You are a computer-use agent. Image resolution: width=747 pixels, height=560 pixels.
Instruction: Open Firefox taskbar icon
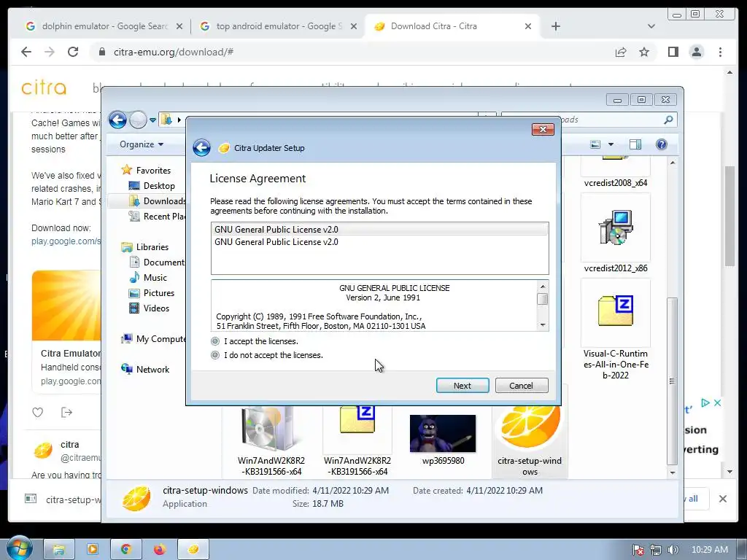160,550
